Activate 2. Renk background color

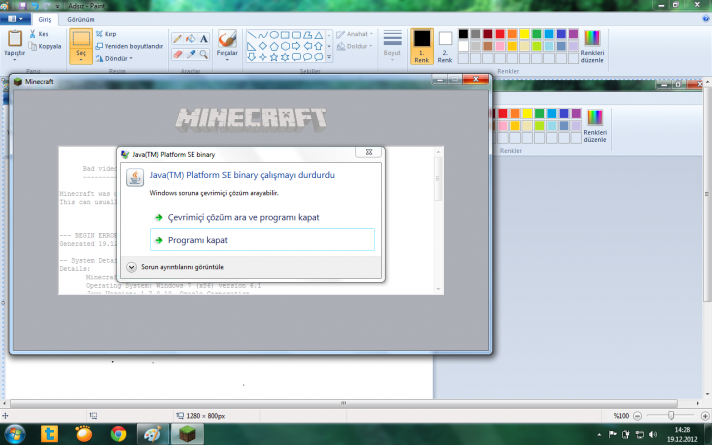tap(445, 46)
